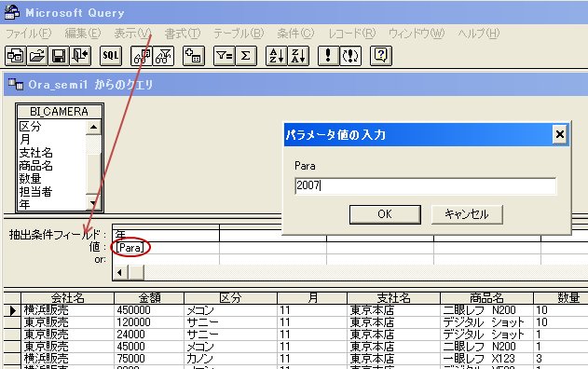Sort descending with Z-A icon
Screen dimensions: 588x369
298,56
